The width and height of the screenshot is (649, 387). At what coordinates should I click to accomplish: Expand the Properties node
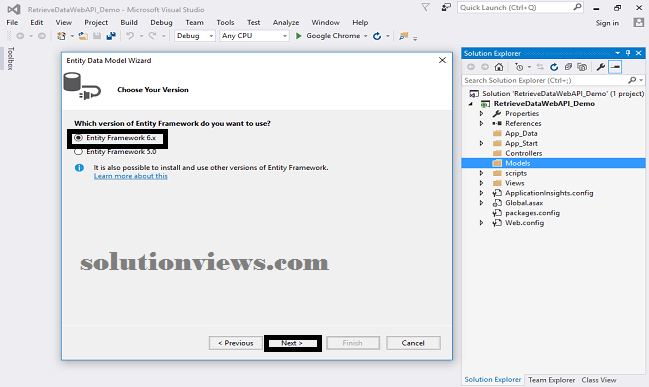[x=481, y=113]
